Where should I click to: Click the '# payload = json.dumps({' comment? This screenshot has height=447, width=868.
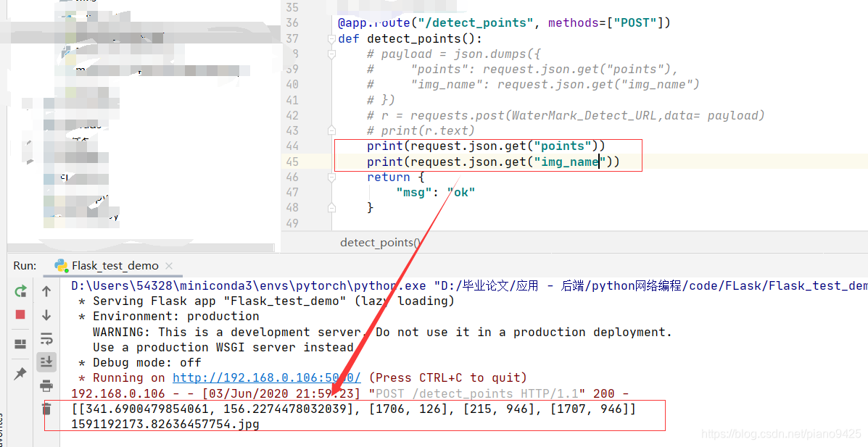pos(454,54)
